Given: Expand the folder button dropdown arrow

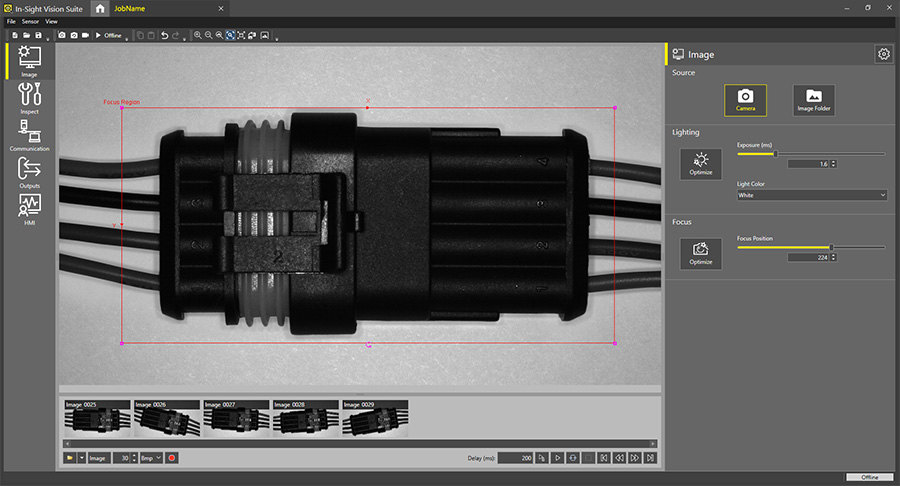Looking at the screenshot, I should pyautogui.click(x=81, y=458).
